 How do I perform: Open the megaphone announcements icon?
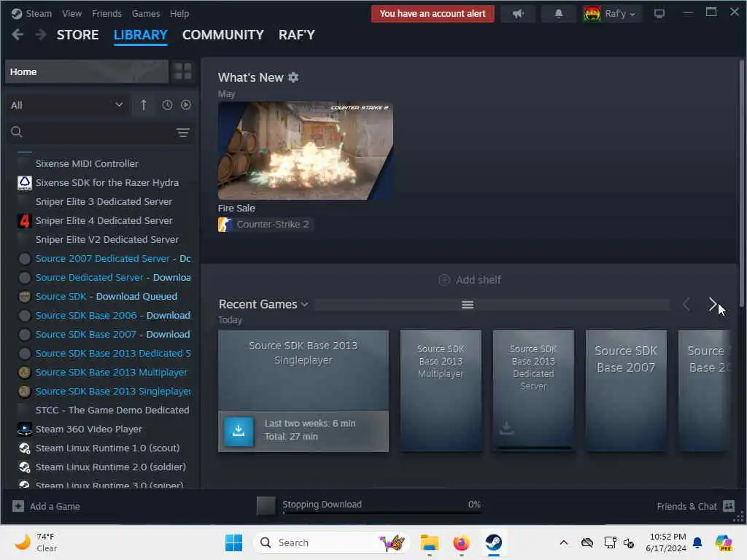click(518, 14)
